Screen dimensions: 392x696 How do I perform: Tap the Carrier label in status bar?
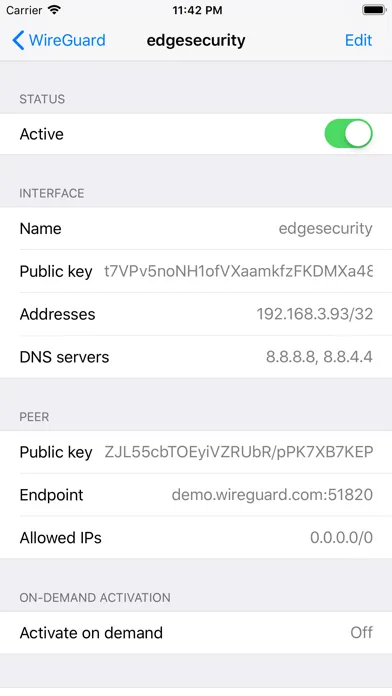tap(24, 10)
